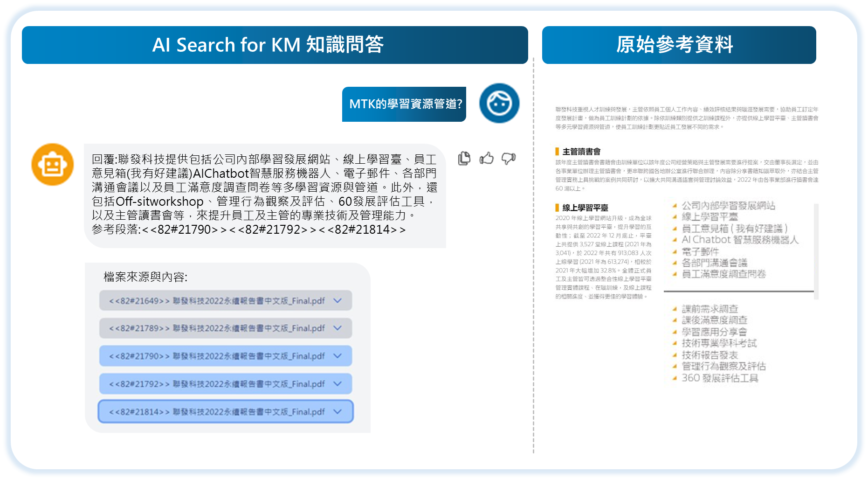
Task: Expand the <<82#21649>> source file chevron
Action: (x=338, y=301)
